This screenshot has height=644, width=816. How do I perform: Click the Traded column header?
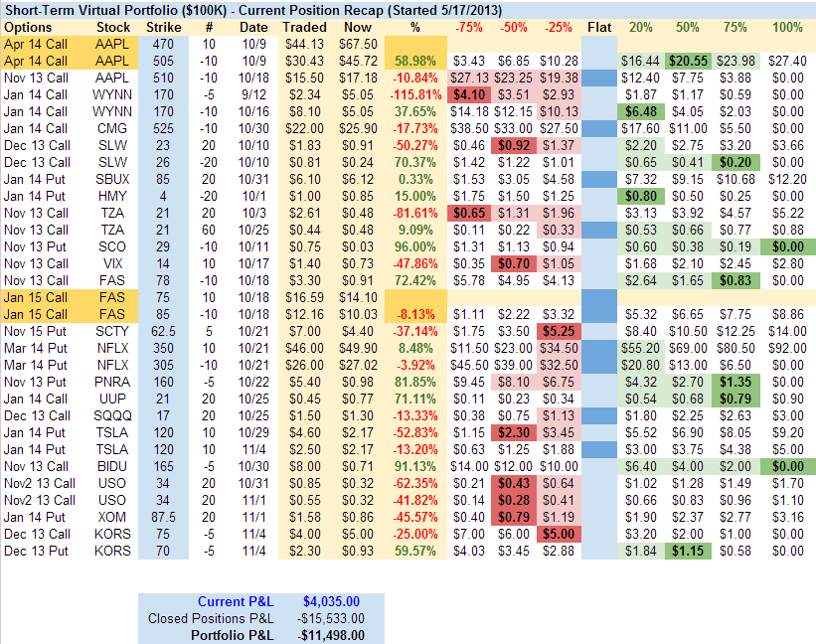303,27
